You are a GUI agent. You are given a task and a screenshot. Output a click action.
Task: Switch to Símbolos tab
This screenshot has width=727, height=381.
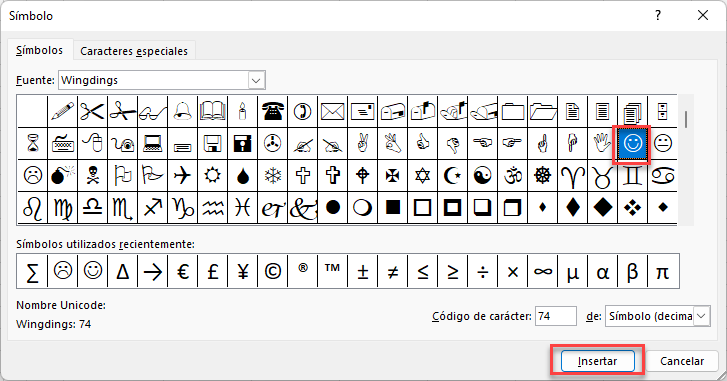tap(39, 50)
